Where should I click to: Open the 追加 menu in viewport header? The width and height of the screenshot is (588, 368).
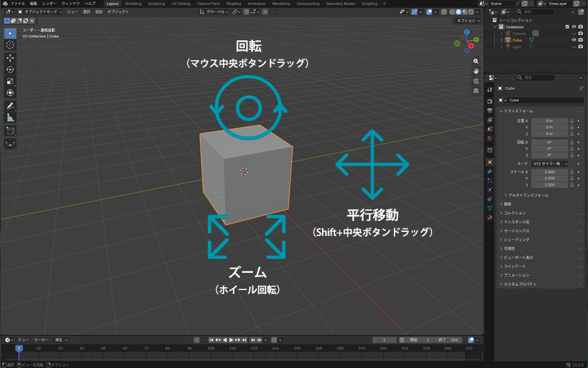click(98, 12)
